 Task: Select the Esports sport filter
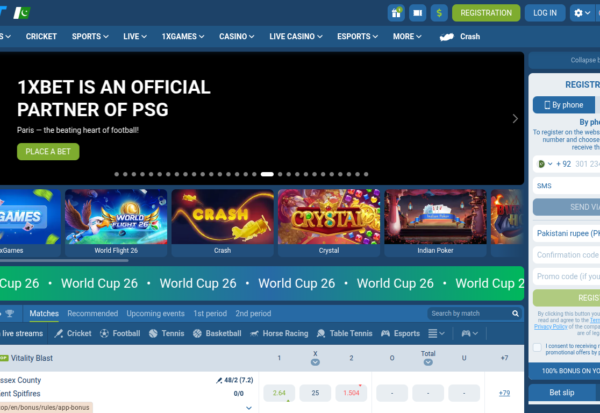click(x=400, y=333)
